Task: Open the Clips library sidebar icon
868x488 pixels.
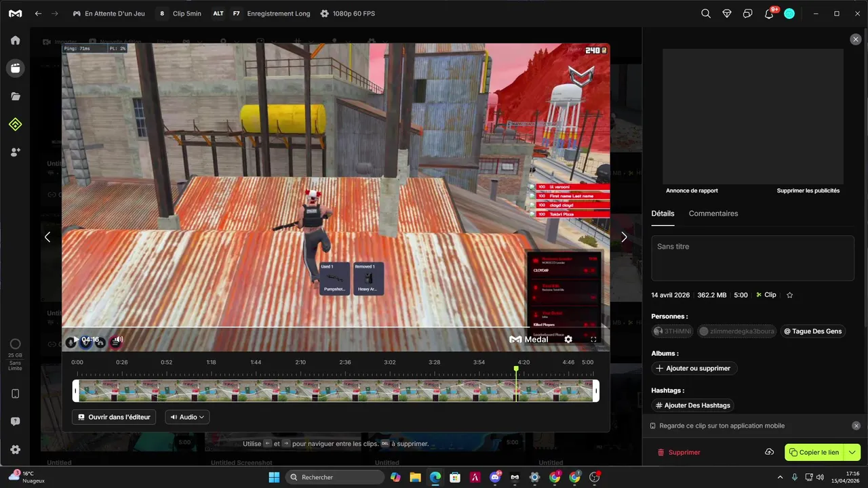Action: (15, 68)
